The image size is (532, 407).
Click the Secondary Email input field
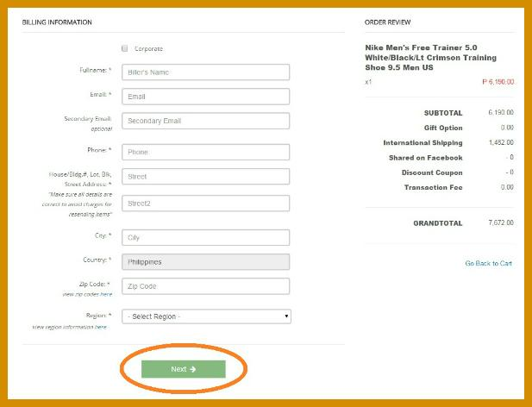[x=205, y=121]
